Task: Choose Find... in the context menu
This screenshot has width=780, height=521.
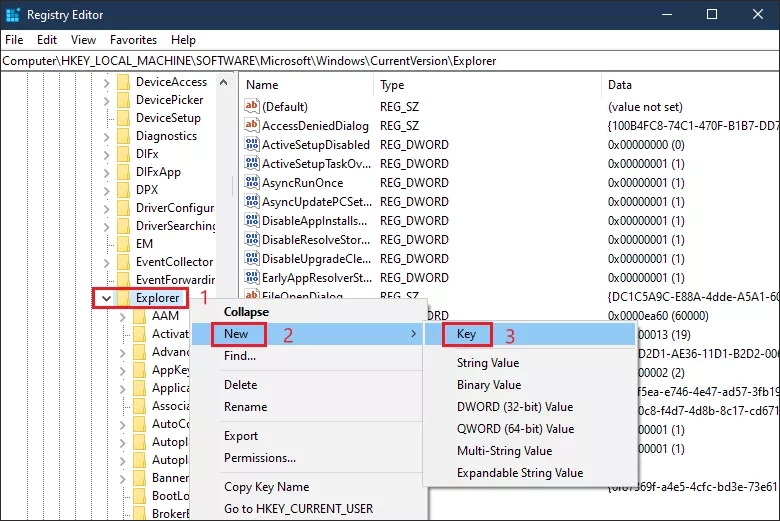Action: click(308, 356)
